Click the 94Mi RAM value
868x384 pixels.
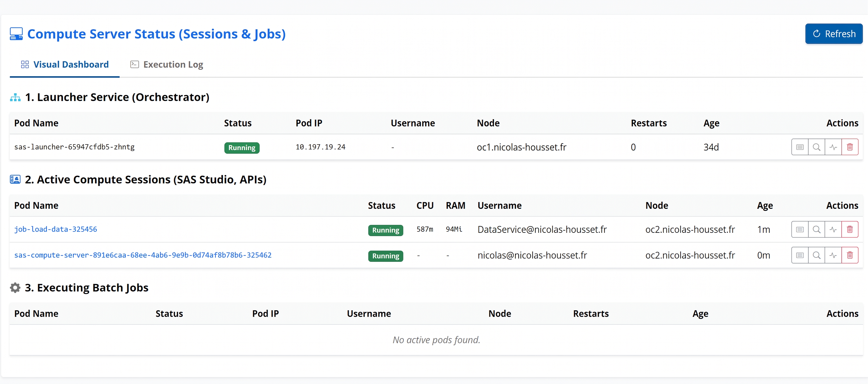pos(454,229)
